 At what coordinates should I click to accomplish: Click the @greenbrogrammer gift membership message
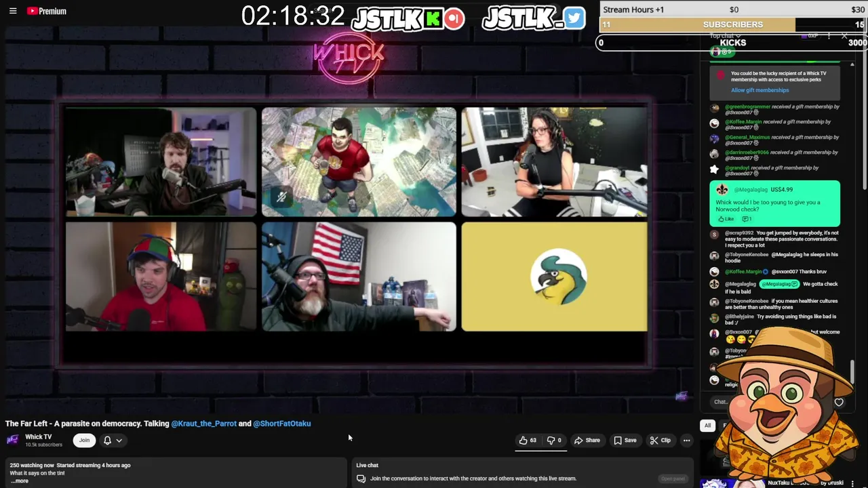coord(775,109)
